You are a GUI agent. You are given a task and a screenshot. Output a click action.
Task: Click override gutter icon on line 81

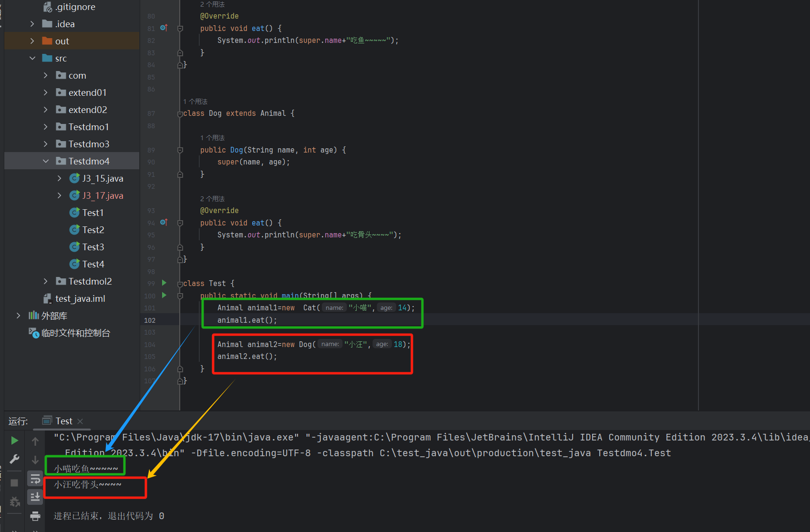(164, 28)
